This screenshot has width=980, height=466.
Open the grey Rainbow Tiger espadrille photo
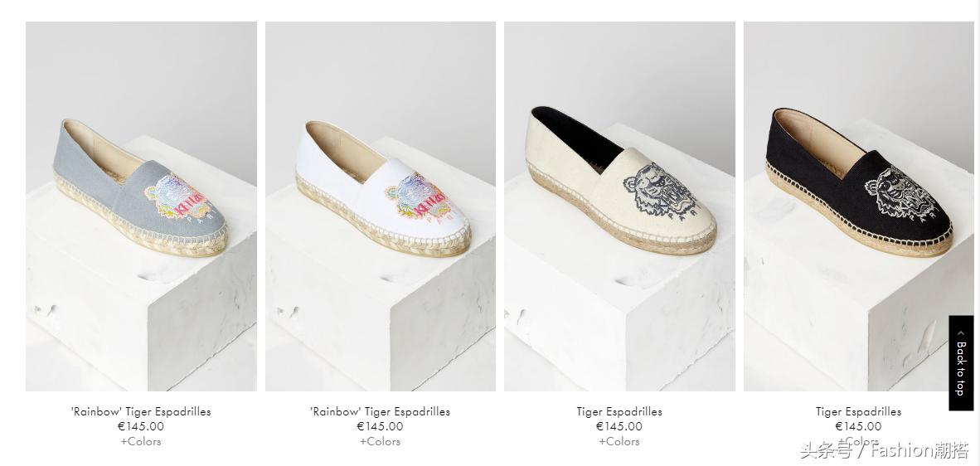click(141, 206)
